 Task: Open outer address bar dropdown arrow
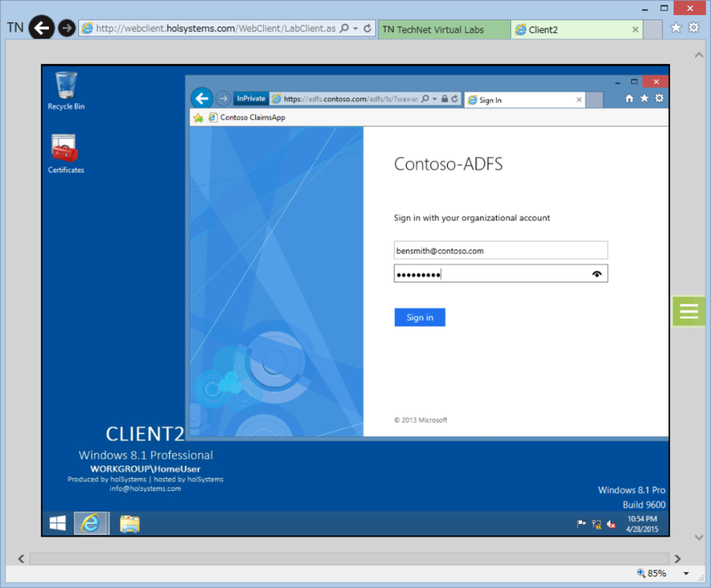(x=355, y=28)
